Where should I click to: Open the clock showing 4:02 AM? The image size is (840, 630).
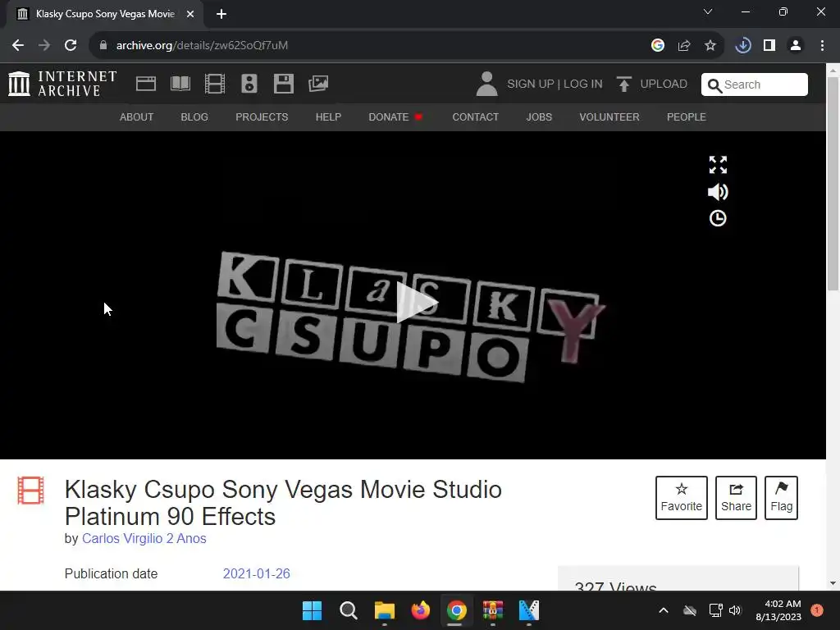(778, 610)
